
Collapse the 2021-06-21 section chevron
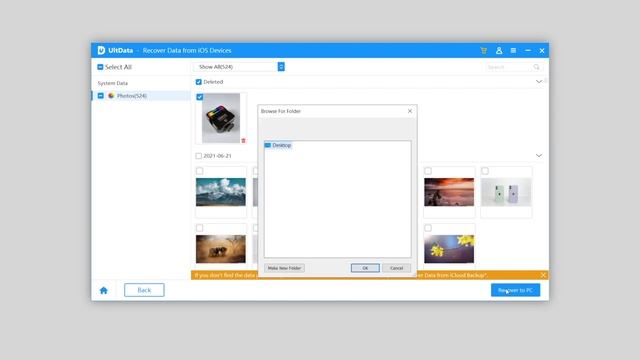[x=539, y=156]
